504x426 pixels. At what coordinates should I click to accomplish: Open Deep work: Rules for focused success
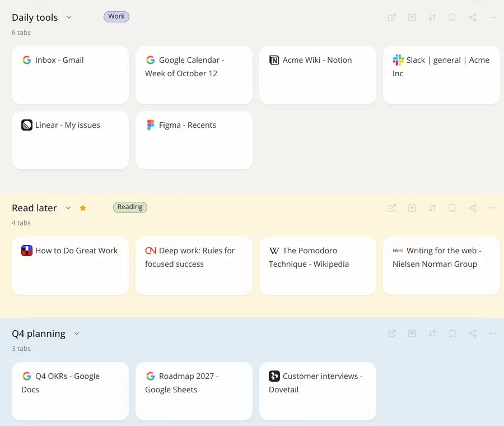[x=194, y=266]
